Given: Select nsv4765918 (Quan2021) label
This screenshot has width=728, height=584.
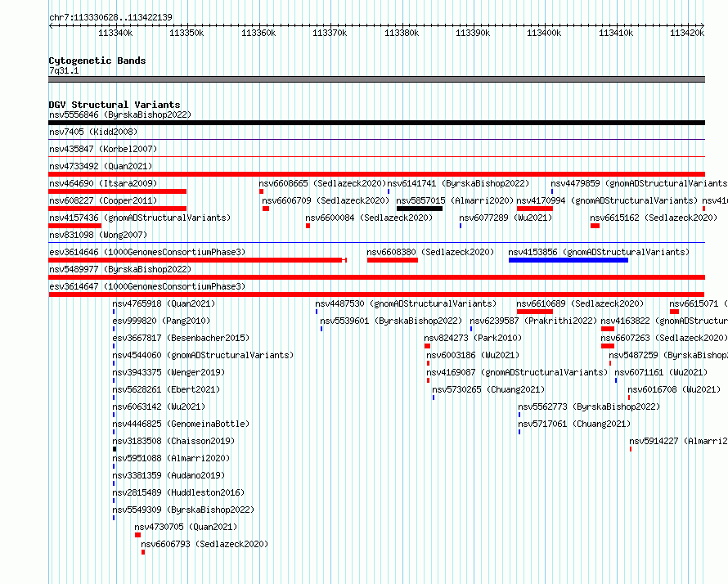Looking at the screenshot, I should [164, 303].
